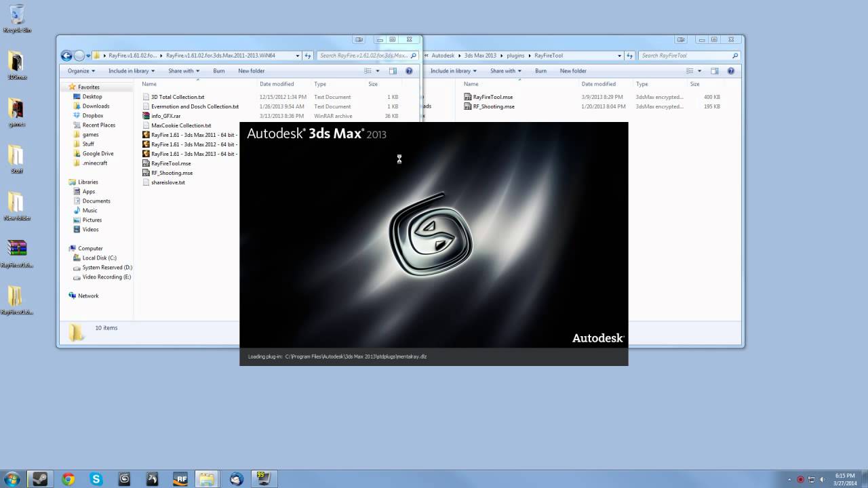Image resolution: width=868 pixels, height=488 pixels.
Task: Open Share with menu in right RayFireTool window
Action: [x=505, y=70]
